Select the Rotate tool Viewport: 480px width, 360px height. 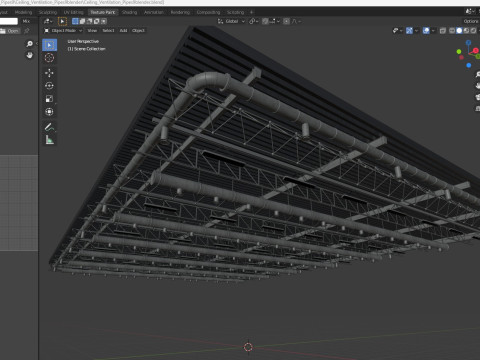pyautogui.click(x=49, y=86)
